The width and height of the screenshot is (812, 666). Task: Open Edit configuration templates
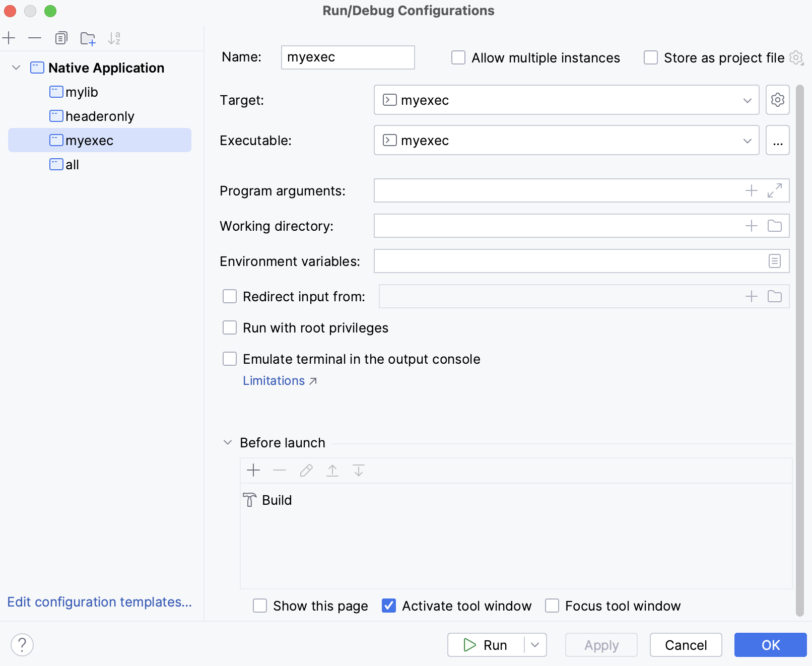[x=99, y=602]
